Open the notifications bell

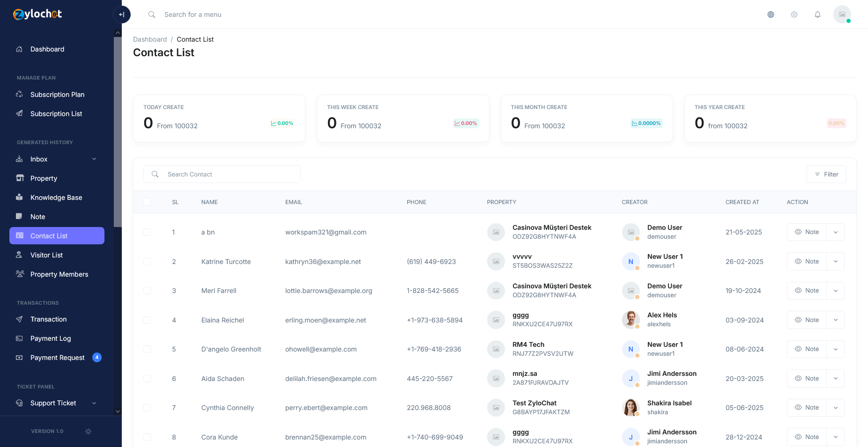(x=817, y=15)
